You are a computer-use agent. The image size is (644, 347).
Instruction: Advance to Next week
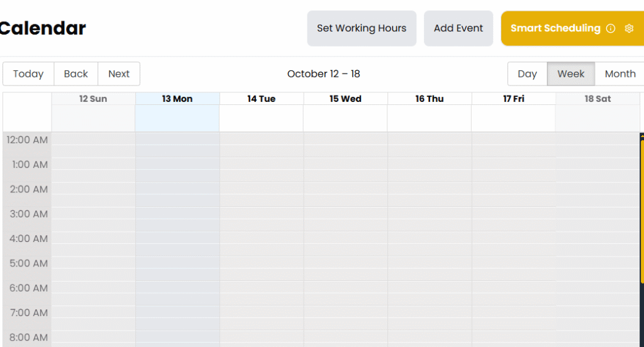point(119,74)
